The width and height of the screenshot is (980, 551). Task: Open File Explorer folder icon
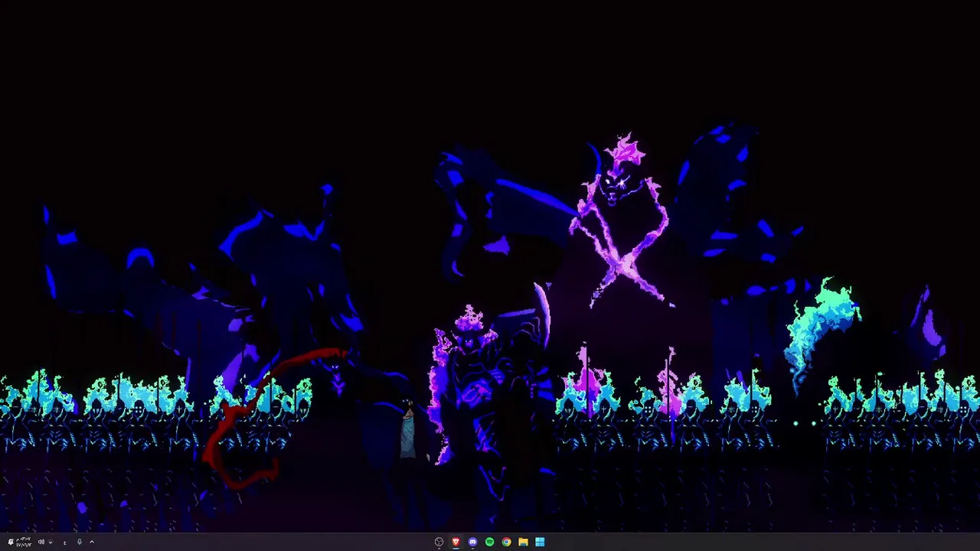[523, 542]
